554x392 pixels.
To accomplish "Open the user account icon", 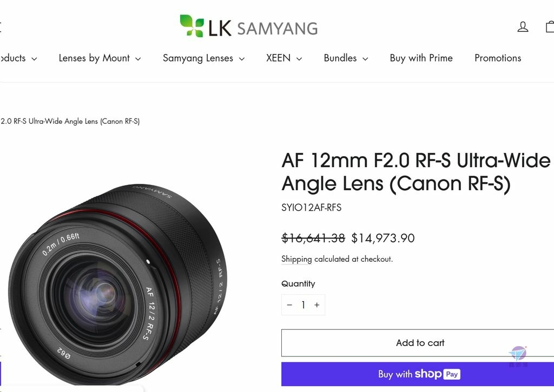I will tap(523, 27).
